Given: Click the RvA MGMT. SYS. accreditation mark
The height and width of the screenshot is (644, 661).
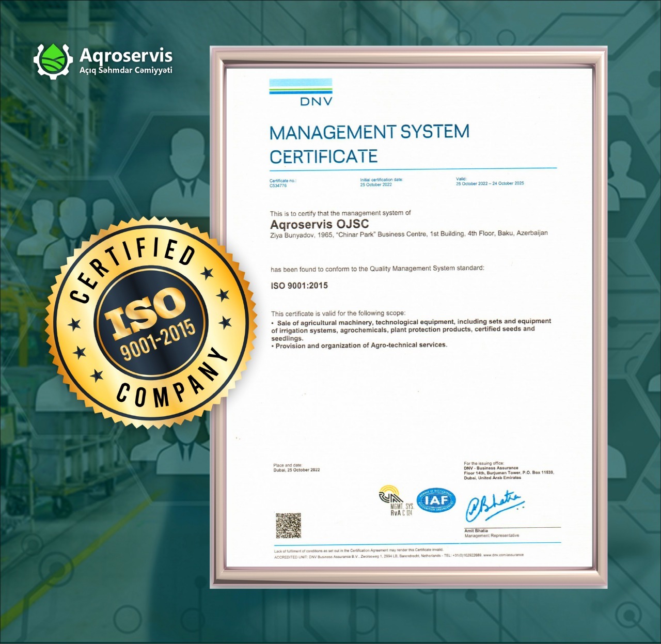Looking at the screenshot, I should tap(396, 501).
